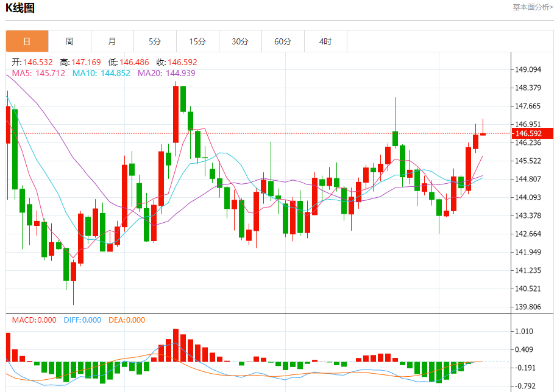Click the 高:147.169 high price value

[80, 63]
